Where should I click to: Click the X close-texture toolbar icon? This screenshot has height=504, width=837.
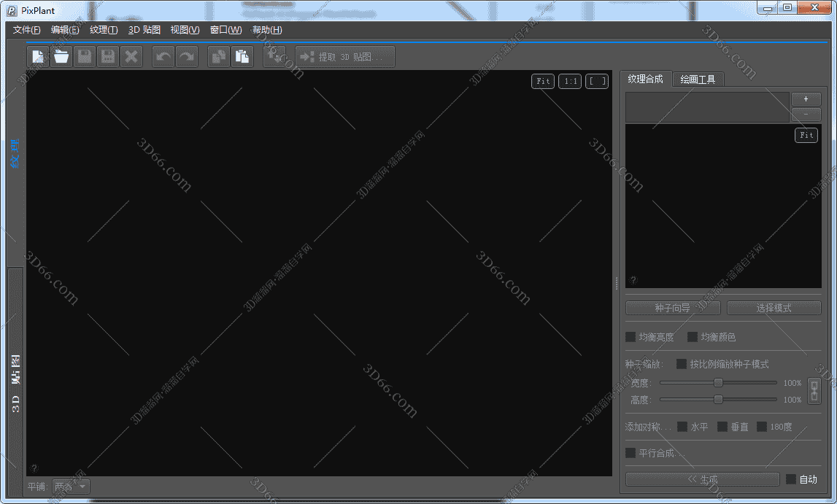[x=131, y=57]
